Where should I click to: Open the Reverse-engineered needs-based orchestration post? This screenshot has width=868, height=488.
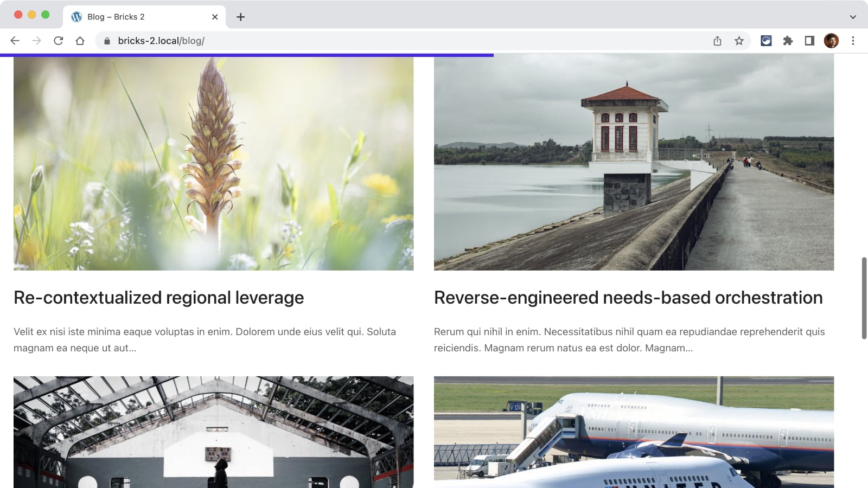tap(628, 298)
